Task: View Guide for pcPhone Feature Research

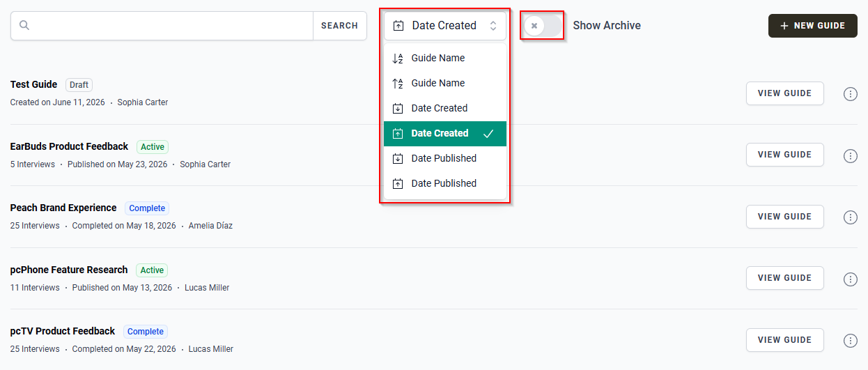Action: point(784,278)
